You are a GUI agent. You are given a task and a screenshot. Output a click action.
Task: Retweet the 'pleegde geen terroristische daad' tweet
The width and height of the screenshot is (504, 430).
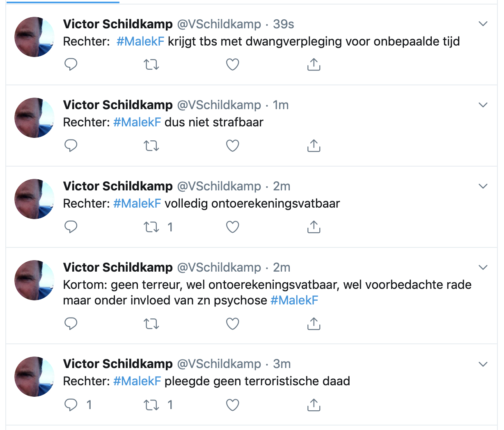coord(151,405)
